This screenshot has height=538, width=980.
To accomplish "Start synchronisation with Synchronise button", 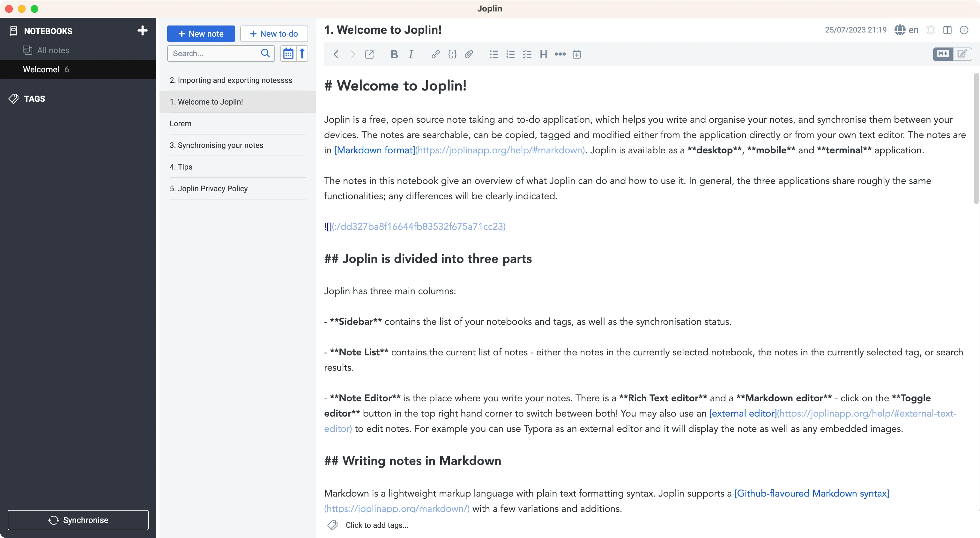I will (78, 520).
